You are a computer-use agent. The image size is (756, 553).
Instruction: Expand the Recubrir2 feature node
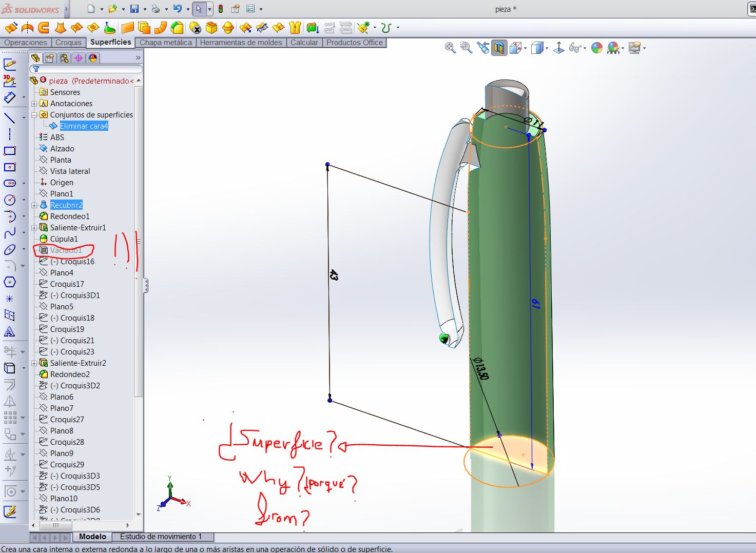[34, 205]
